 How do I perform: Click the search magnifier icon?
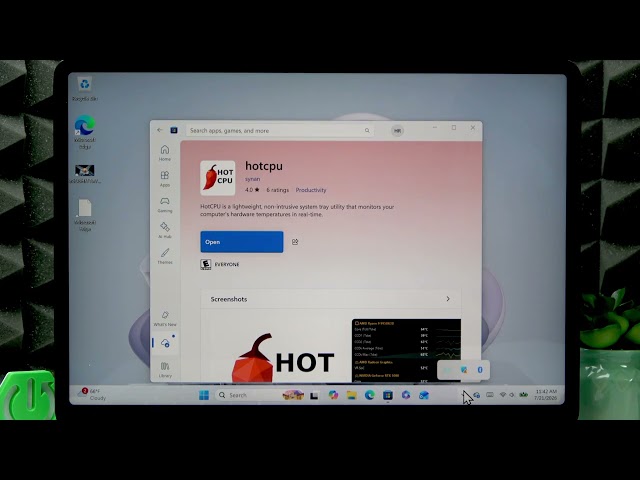tap(367, 131)
